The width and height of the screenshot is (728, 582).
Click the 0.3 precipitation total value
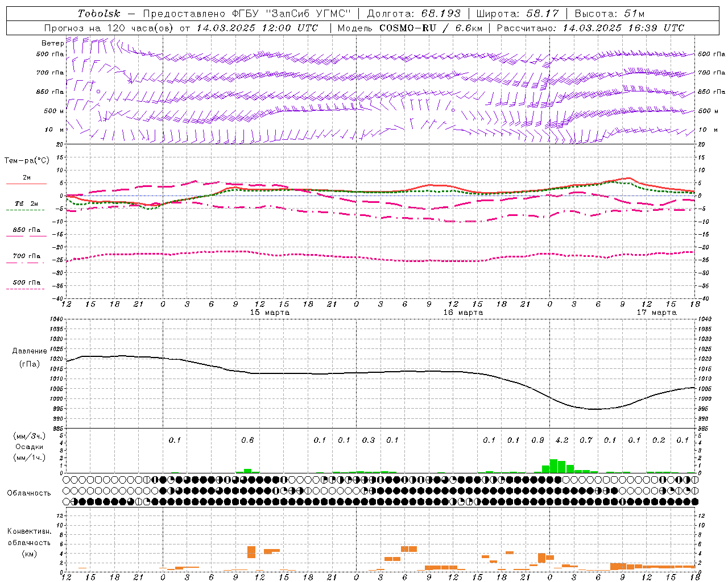pos(369,440)
